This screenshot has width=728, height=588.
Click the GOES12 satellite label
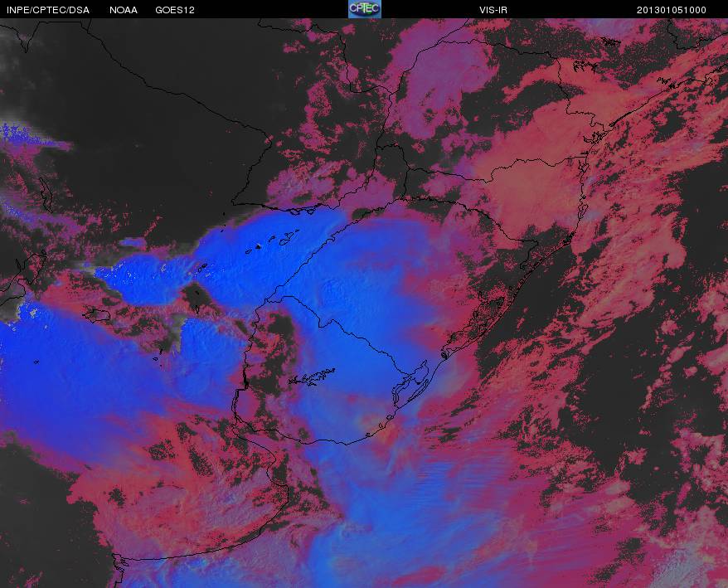pos(175,10)
